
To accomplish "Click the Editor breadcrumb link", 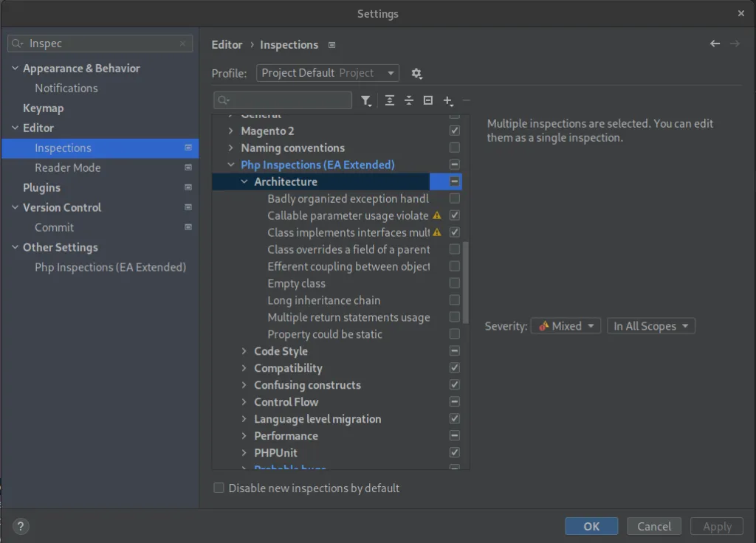I will (x=227, y=44).
